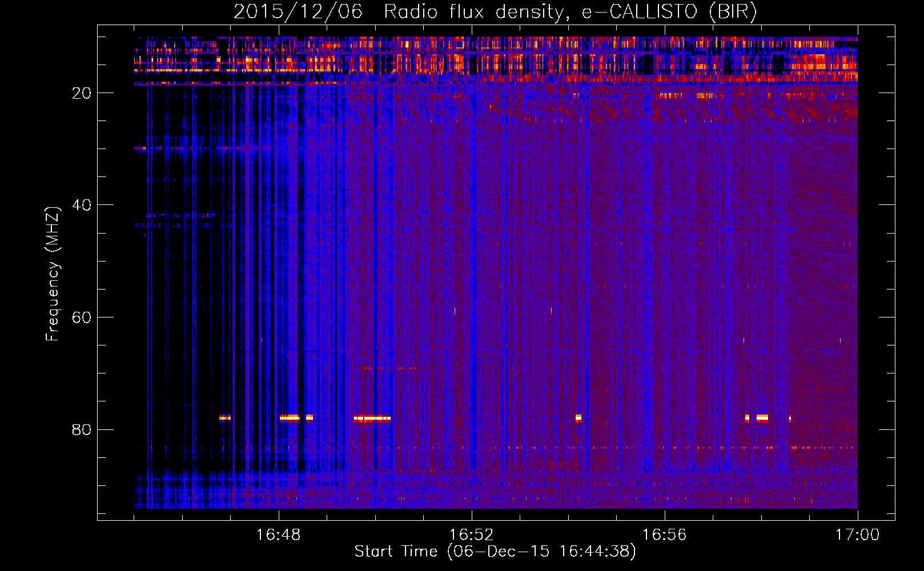
Task: Click the 80 frequency tick label
Action: (82, 429)
